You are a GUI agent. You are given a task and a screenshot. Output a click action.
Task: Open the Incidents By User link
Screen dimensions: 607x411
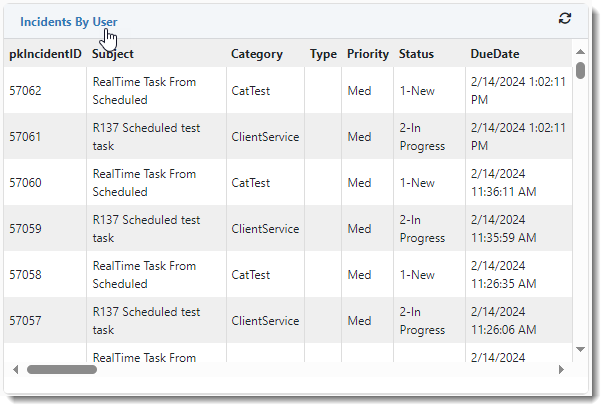tap(68, 21)
